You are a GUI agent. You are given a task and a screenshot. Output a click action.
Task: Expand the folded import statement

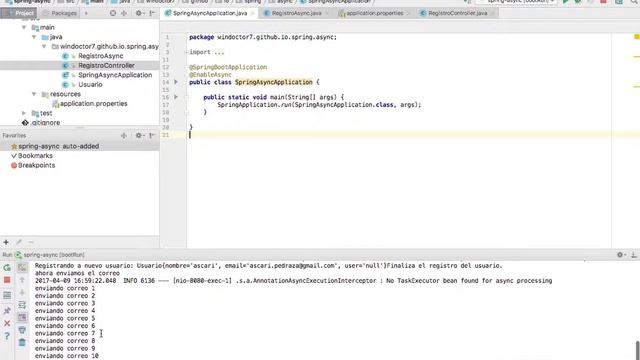point(187,52)
